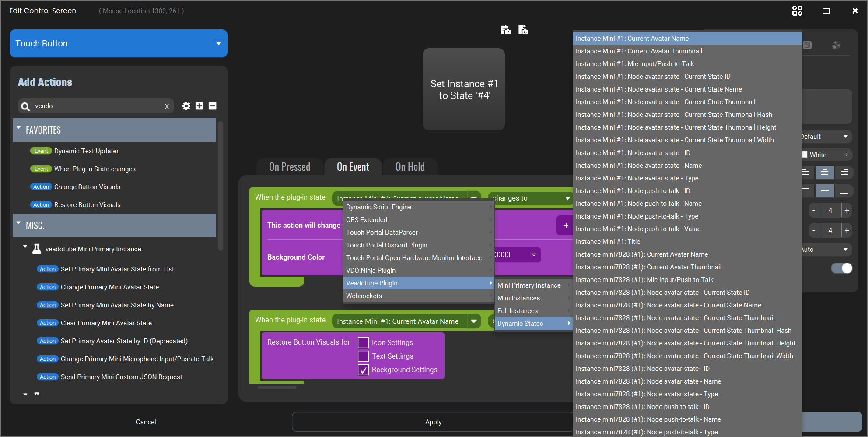Switch to the On Pressed tab
This screenshot has width=868, height=437.
click(x=290, y=167)
